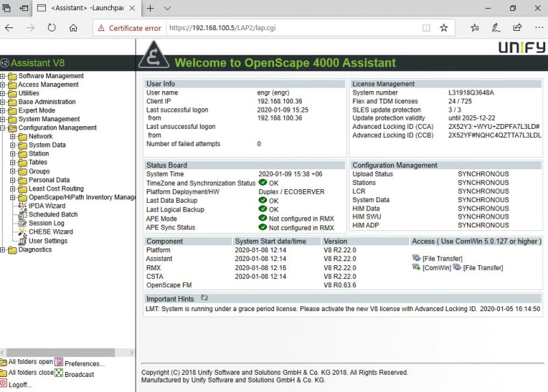Add this page to favorites star

(444, 27)
